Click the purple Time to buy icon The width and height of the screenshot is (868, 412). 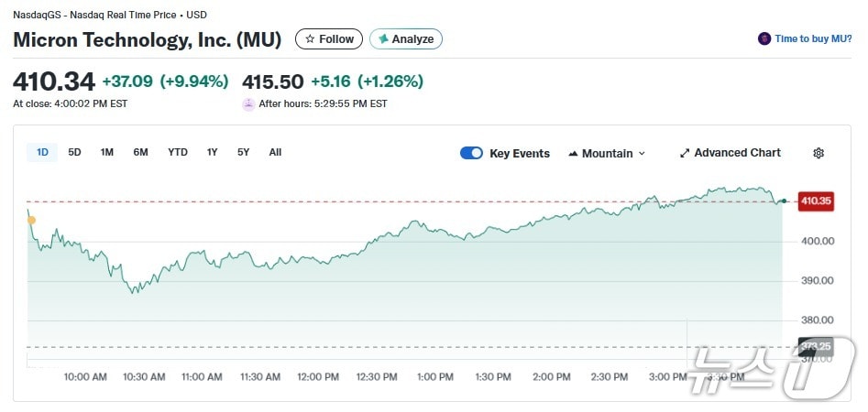coord(764,38)
